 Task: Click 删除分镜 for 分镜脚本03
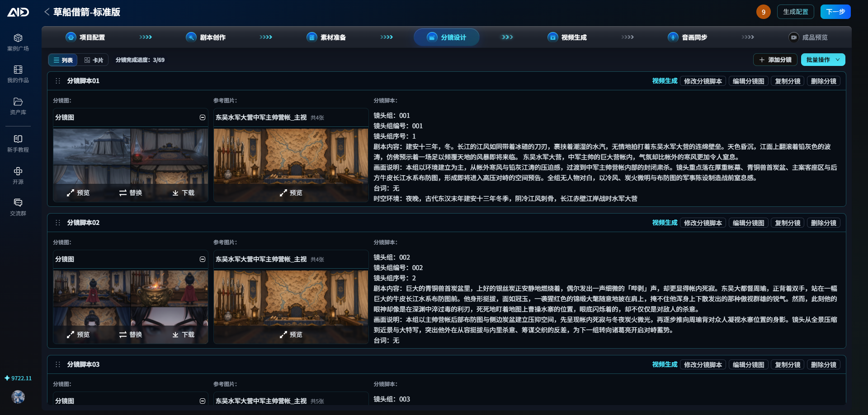click(824, 365)
